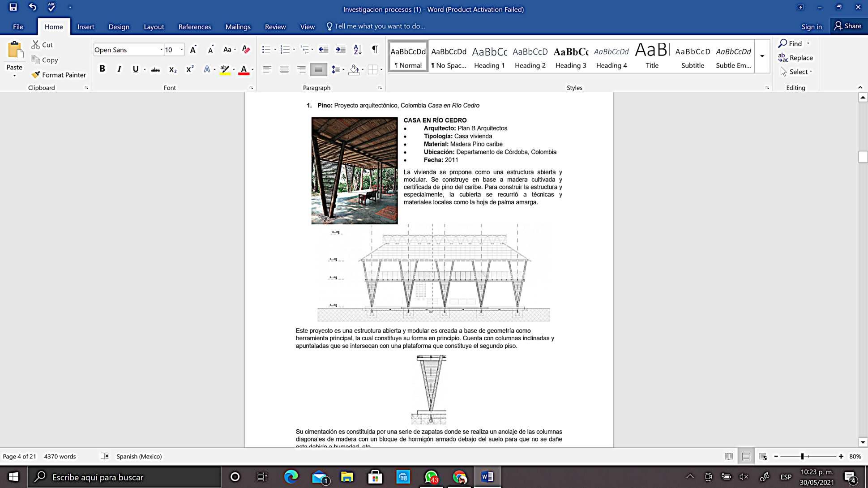Click the Sort paragraph icon

point(357,49)
